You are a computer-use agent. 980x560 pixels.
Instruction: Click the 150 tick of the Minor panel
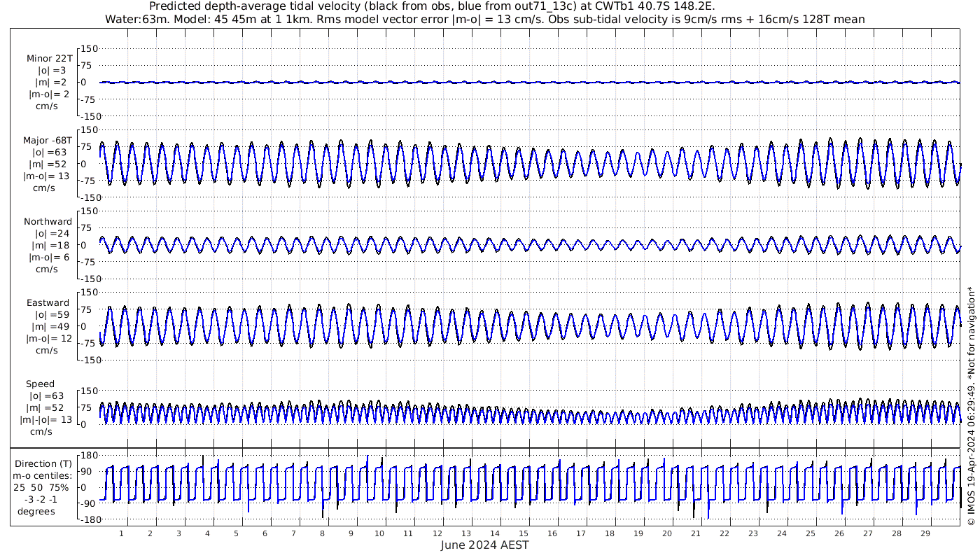tap(89, 48)
